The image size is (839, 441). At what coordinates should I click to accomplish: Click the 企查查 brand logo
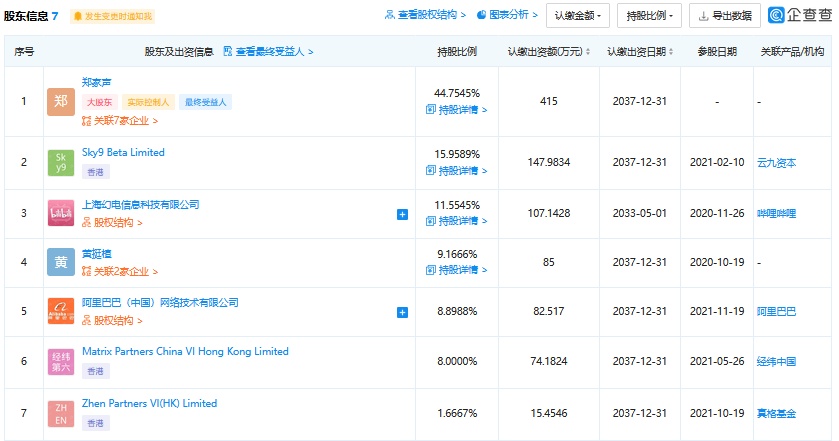(x=800, y=15)
